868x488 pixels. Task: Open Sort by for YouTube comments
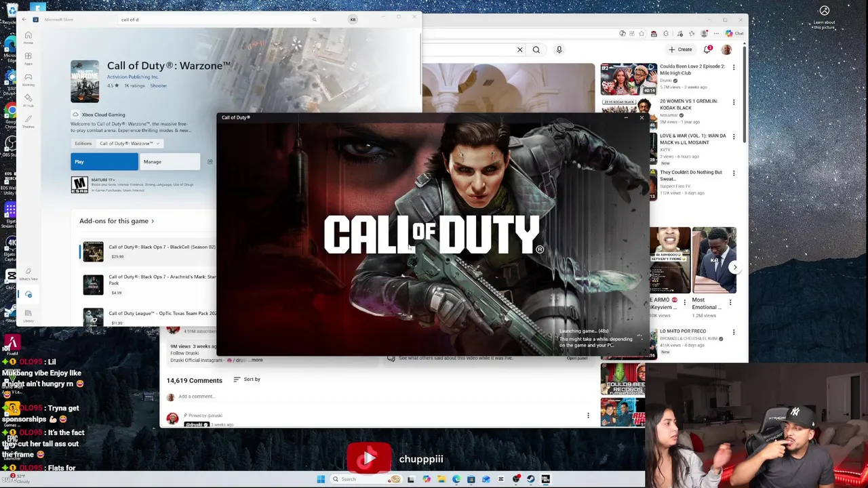(247, 380)
